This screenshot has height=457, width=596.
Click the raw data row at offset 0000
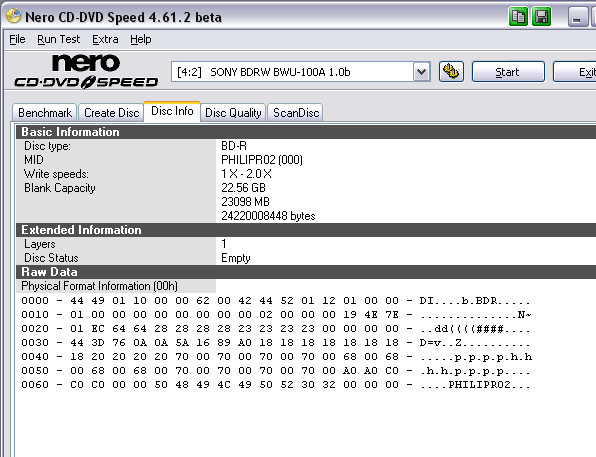276,301
